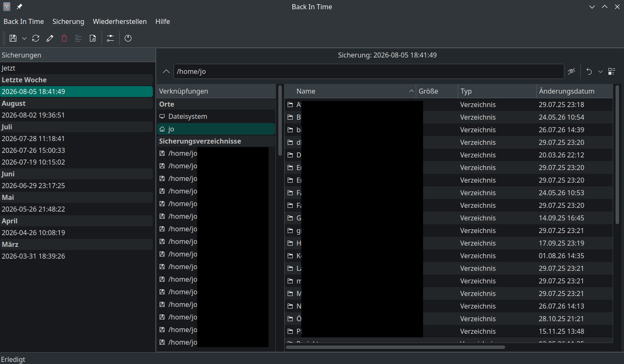The image size is (624, 364).
Task: Sort files by the Typ column header
Action: 497,91
